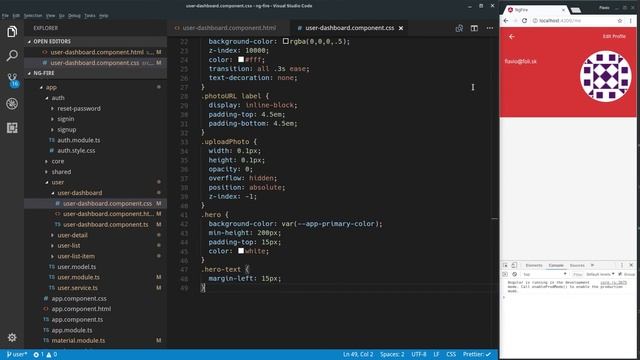Click the git branch 'user*' in status bar
The height and width of the screenshot is (360, 640).
click(17, 354)
